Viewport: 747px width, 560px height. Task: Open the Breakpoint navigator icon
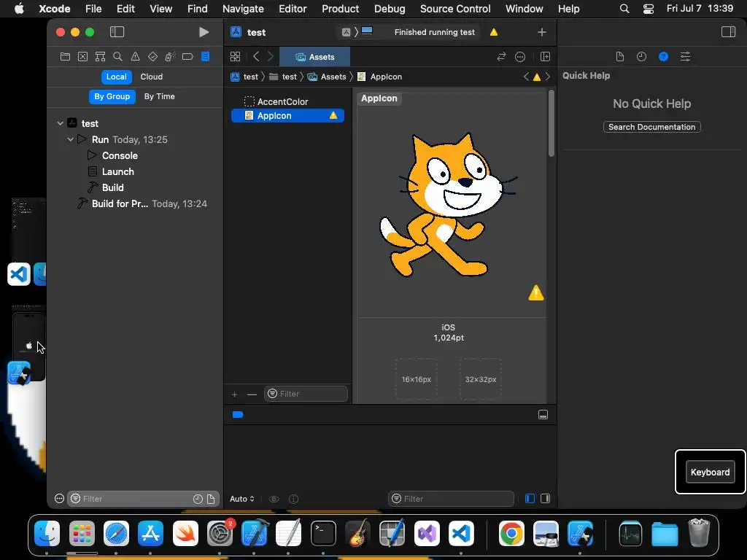point(187,57)
